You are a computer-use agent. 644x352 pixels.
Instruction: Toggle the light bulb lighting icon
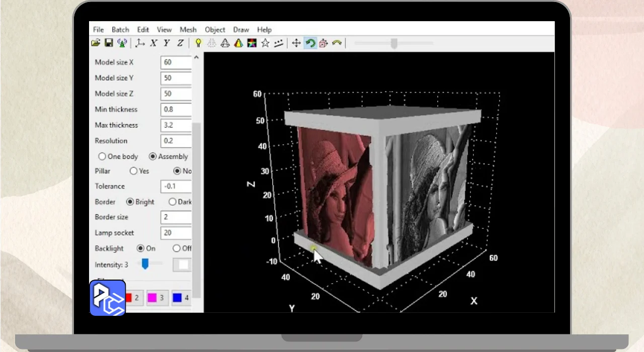198,43
